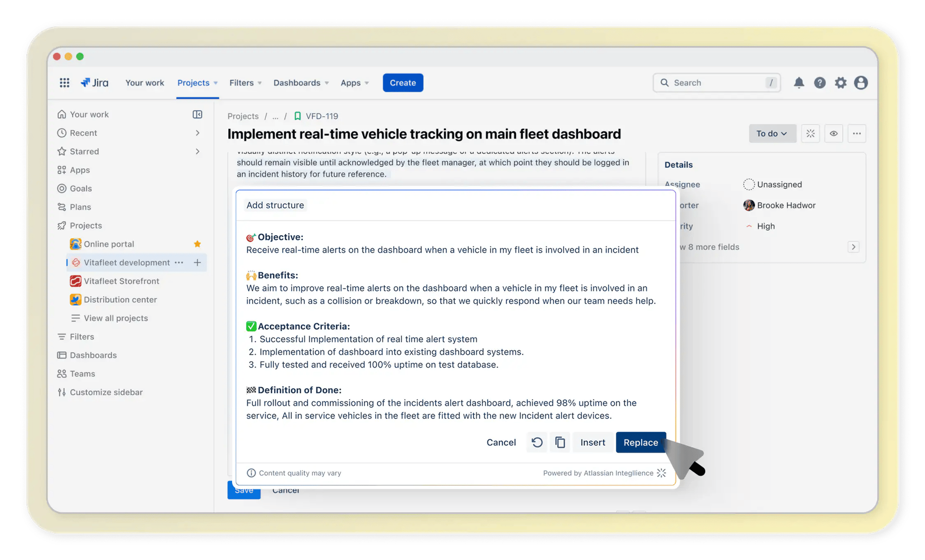Click the copy icon in Add structure dialog

560,442
